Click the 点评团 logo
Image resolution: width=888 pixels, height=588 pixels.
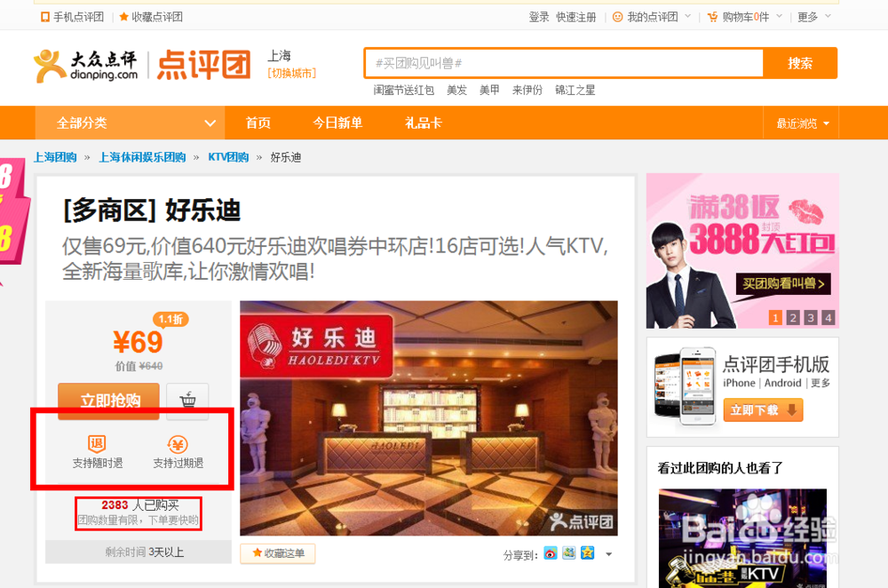(204, 65)
